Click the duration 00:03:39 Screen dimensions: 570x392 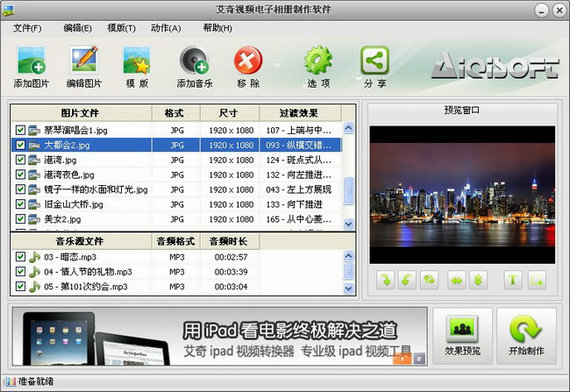tap(231, 272)
